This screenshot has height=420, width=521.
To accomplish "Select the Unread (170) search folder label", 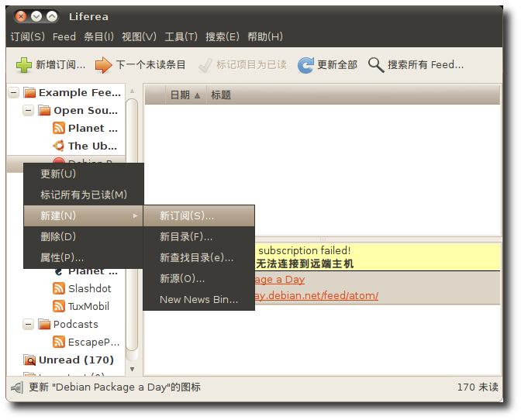I will click(x=76, y=360).
